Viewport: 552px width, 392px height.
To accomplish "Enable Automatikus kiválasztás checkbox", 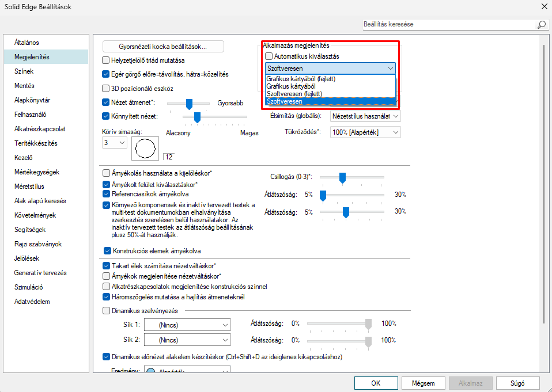I will point(269,56).
